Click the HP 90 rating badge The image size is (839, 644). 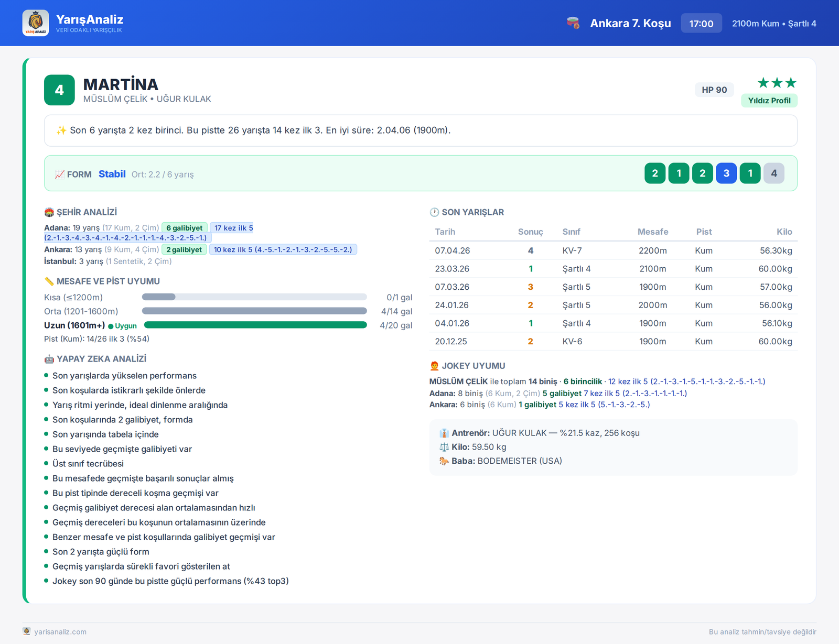pos(714,90)
